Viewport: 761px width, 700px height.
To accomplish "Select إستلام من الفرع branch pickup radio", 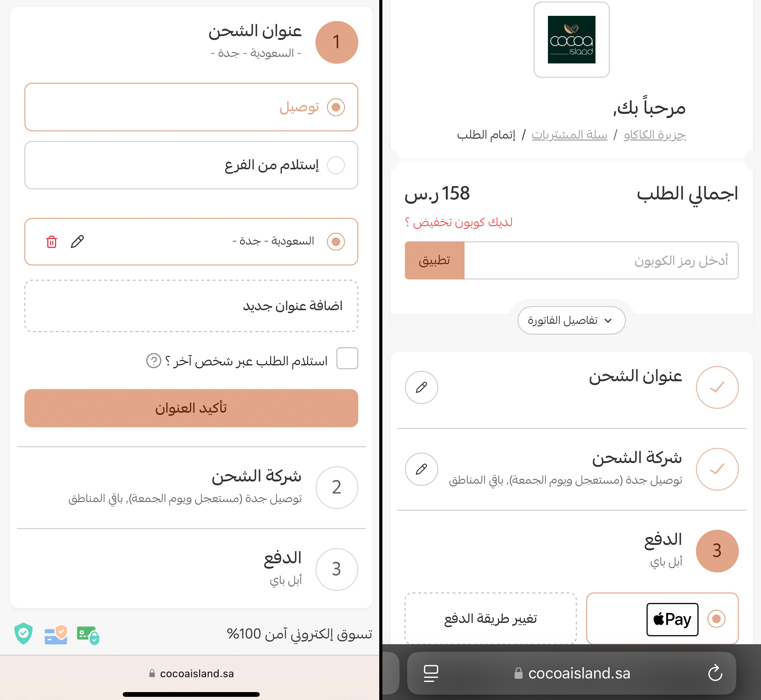I will [335, 165].
